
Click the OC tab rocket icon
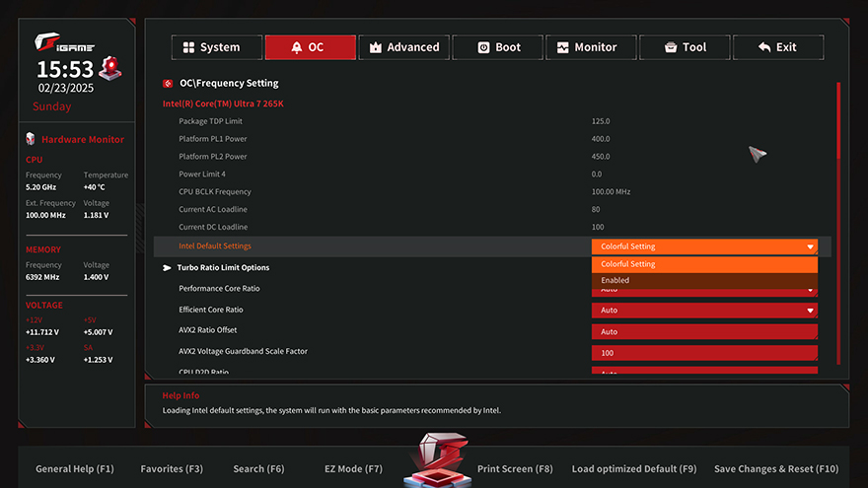pos(297,47)
